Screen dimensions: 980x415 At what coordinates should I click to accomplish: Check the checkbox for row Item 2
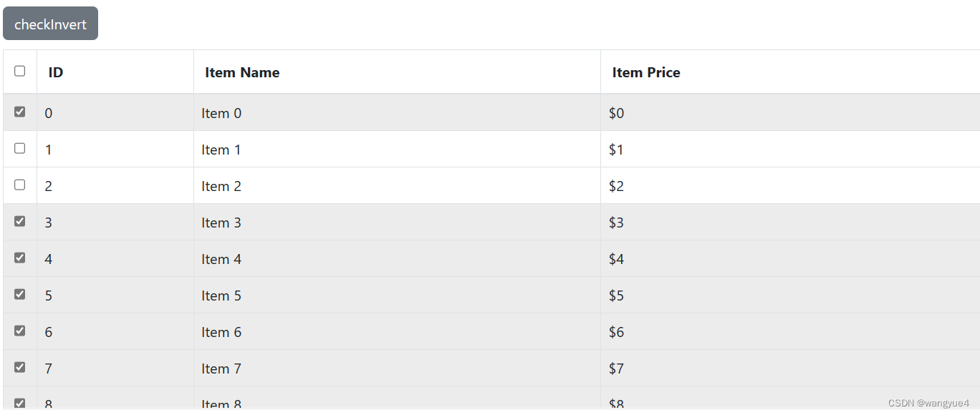click(x=19, y=185)
